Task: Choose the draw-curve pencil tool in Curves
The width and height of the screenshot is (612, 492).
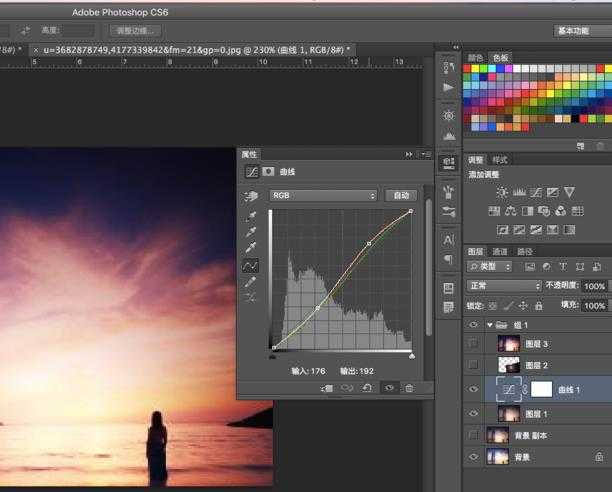Action: 251,282
